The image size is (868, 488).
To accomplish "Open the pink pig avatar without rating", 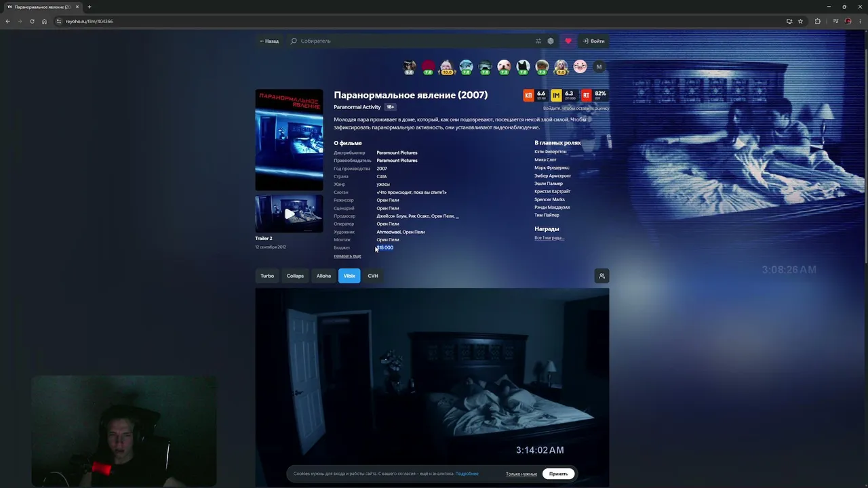I will tap(580, 66).
